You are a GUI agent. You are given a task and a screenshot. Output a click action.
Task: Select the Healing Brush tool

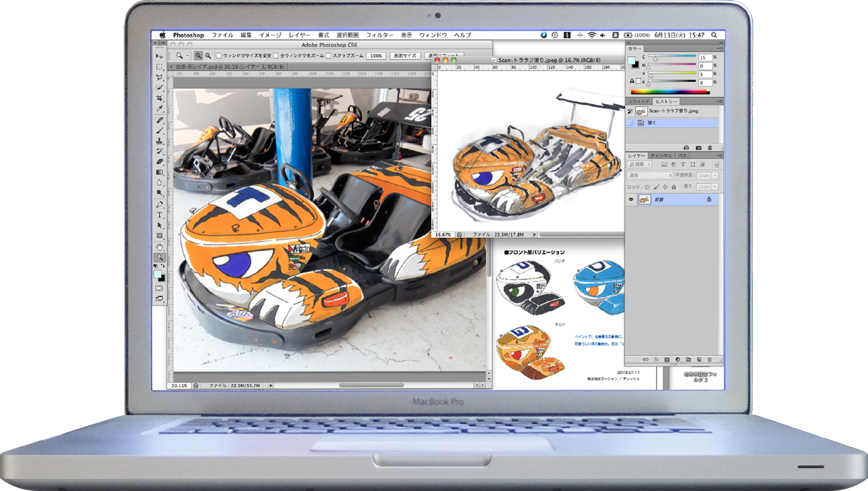pyautogui.click(x=159, y=119)
